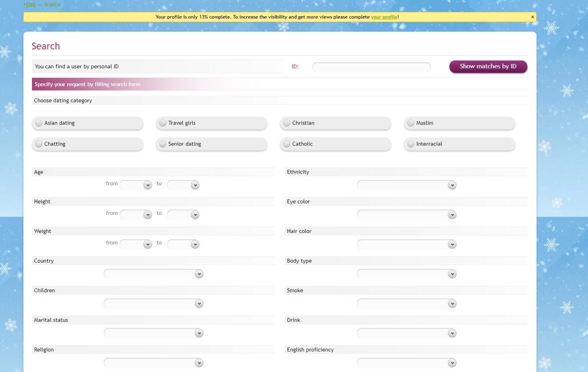Expand the Body type dropdown
The height and width of the screenshot is (372, 588).
click(407, 274)
